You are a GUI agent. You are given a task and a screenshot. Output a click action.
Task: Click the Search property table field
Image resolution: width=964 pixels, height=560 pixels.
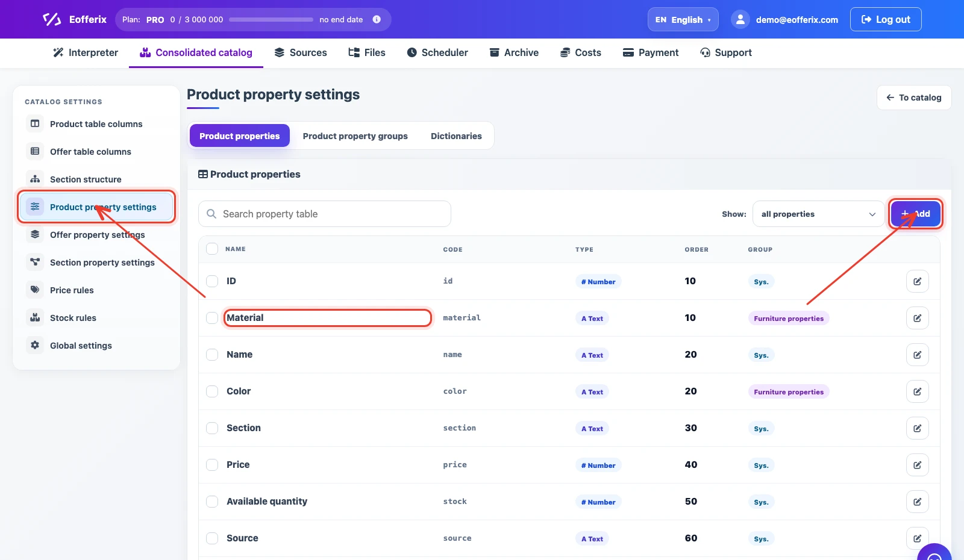pos(325,214)
